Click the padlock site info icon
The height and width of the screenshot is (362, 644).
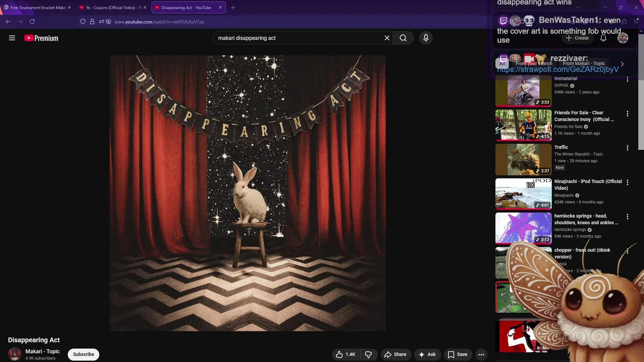[x=92, y=22]
